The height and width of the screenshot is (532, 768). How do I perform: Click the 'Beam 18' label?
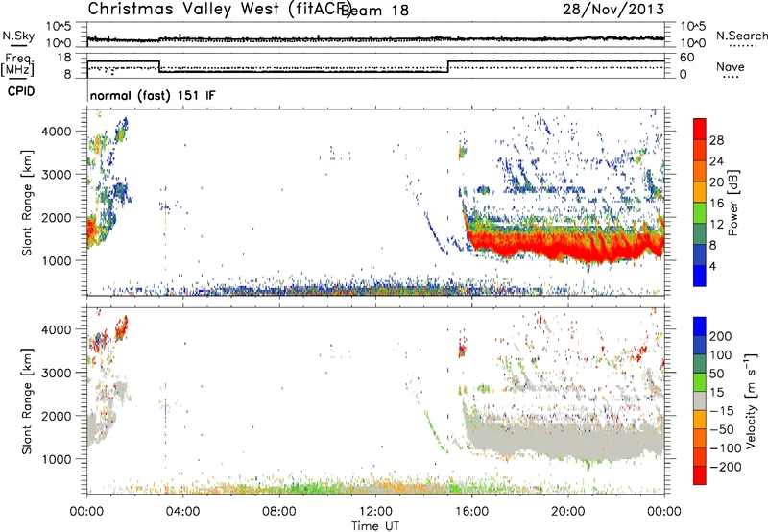(374, 10)
